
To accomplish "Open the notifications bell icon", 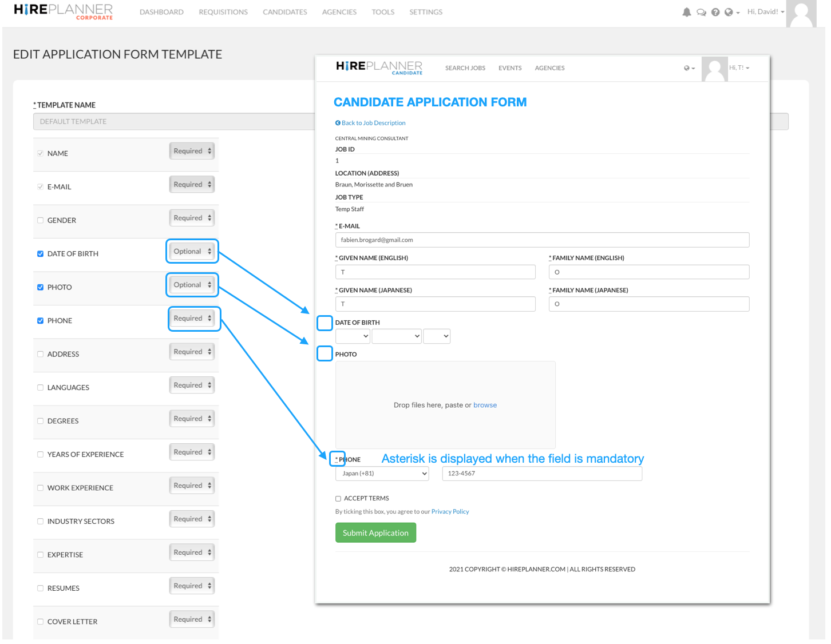I will point(686,12).
